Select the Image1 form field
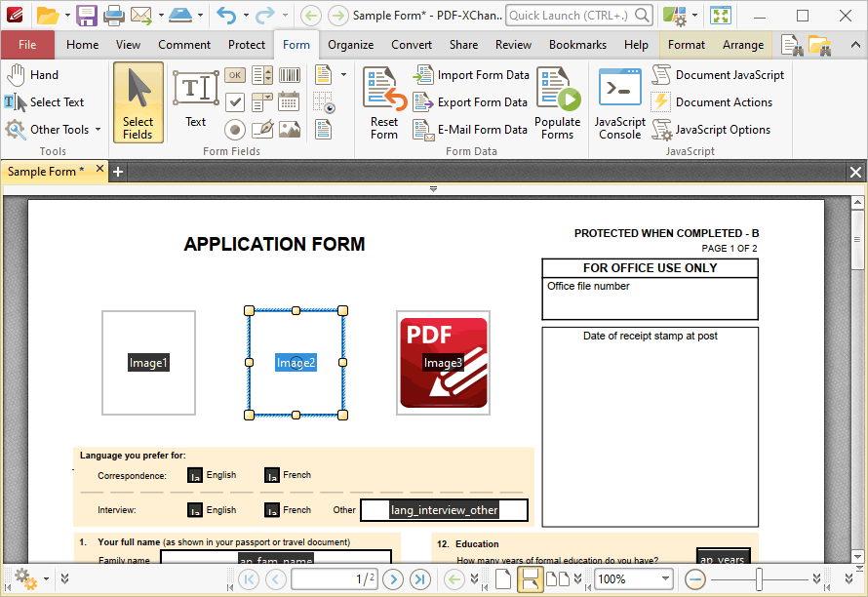The height and width of the screenshot is (597, 868). click(x=148, y=363)
